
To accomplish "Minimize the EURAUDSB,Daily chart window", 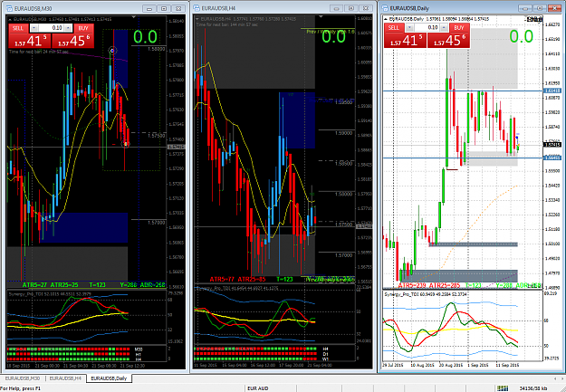I will point(525,8).
